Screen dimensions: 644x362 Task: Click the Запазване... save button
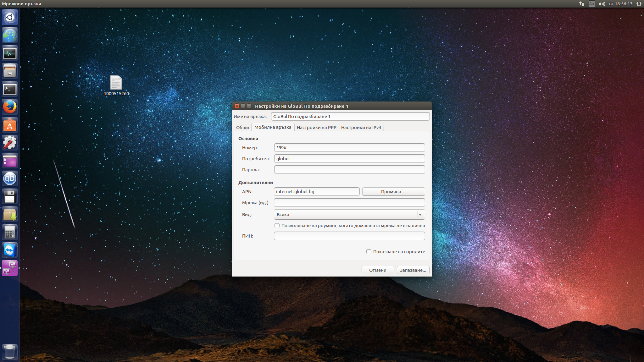pos(413,270)
